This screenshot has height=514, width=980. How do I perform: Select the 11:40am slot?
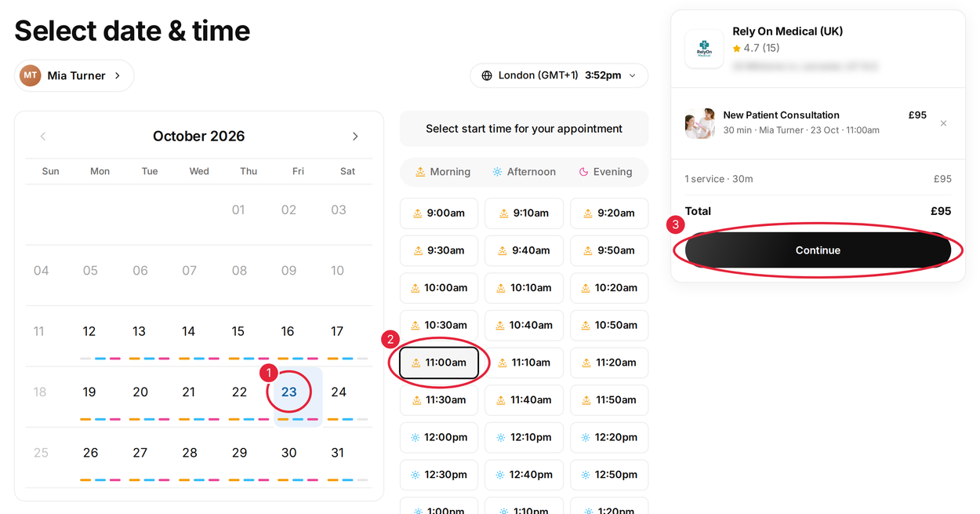point(524,400)
